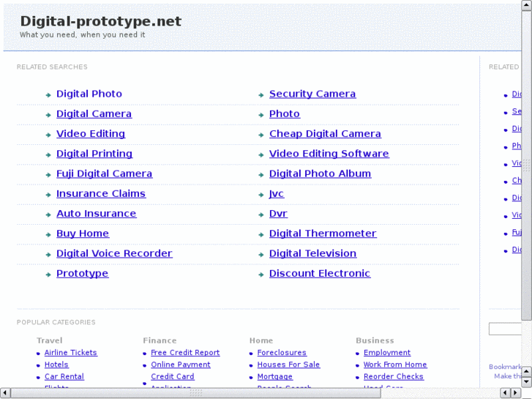Open the Video Editing Software link
The height and width of the screenshot is (399, 532).
pyautogui.click(x=329, y=154)
